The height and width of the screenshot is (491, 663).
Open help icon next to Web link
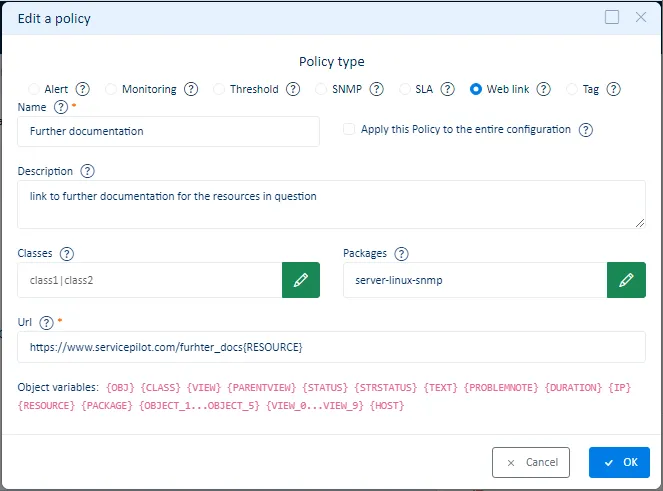[543, 89]
